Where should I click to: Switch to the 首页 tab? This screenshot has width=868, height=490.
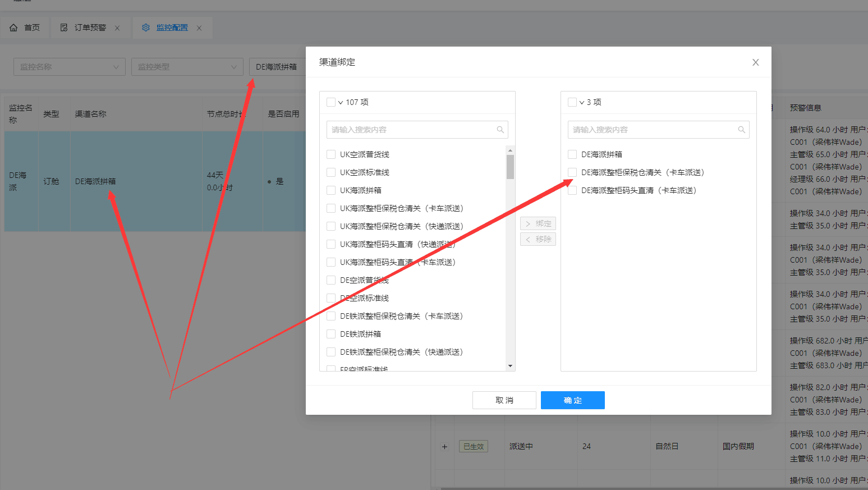click(31, 28)
